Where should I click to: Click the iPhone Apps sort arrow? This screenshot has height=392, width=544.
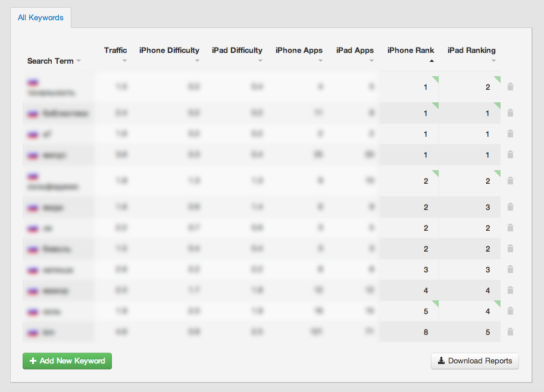(320, 61)
